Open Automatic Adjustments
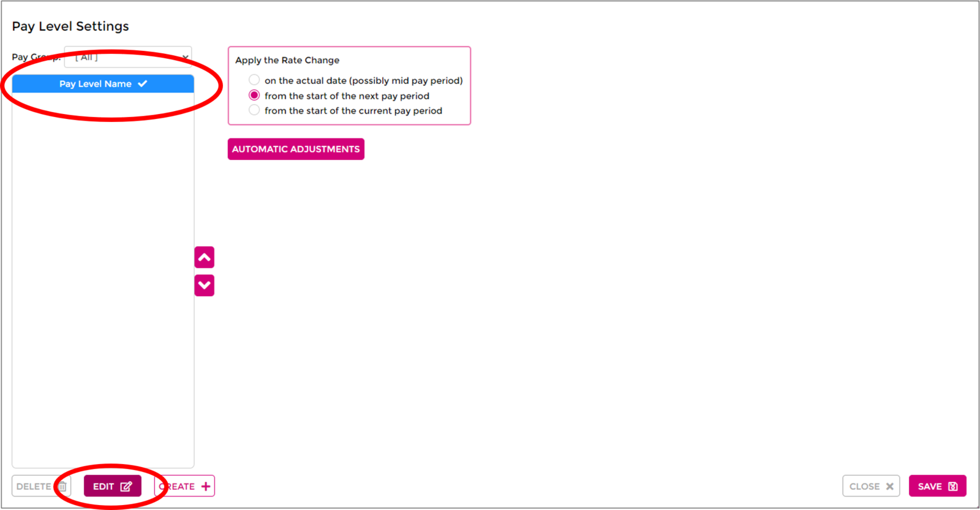 pyautogui.click(x=296, y=149)
